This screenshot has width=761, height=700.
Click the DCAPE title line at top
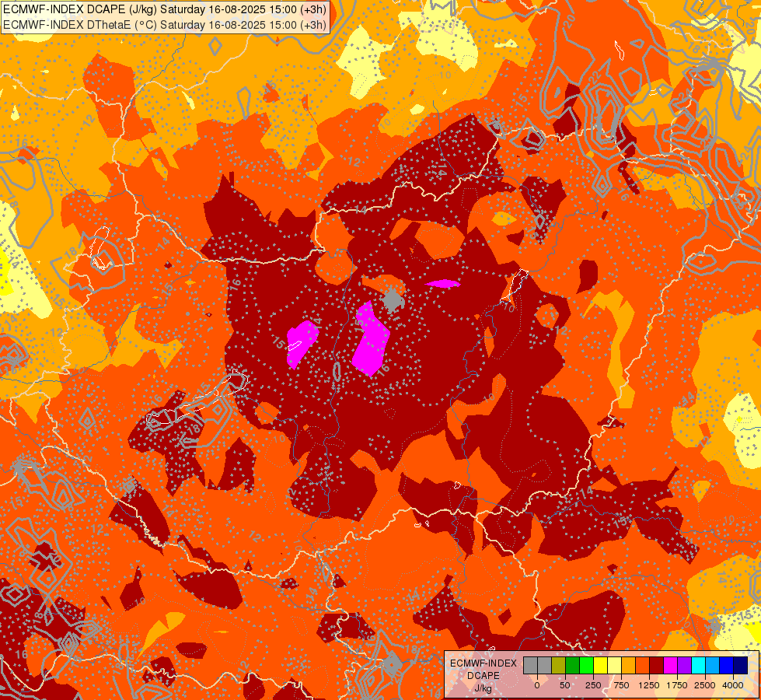pyautogui.click(x=165, y=9)
